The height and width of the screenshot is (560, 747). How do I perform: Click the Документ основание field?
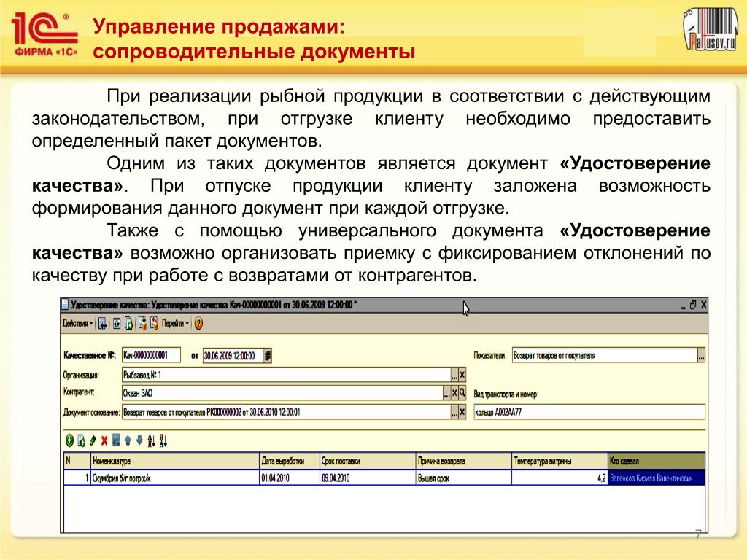pyautogui.click(x=286, y=412)
